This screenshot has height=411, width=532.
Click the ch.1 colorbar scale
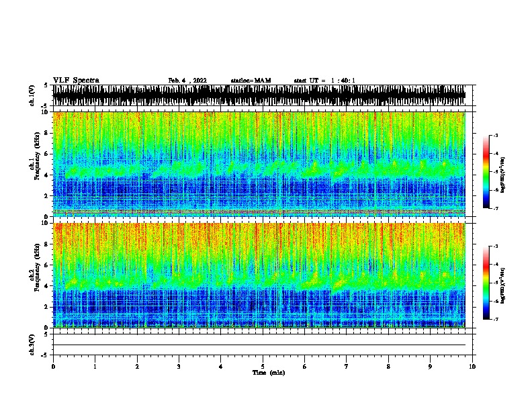tap(486, 172)
